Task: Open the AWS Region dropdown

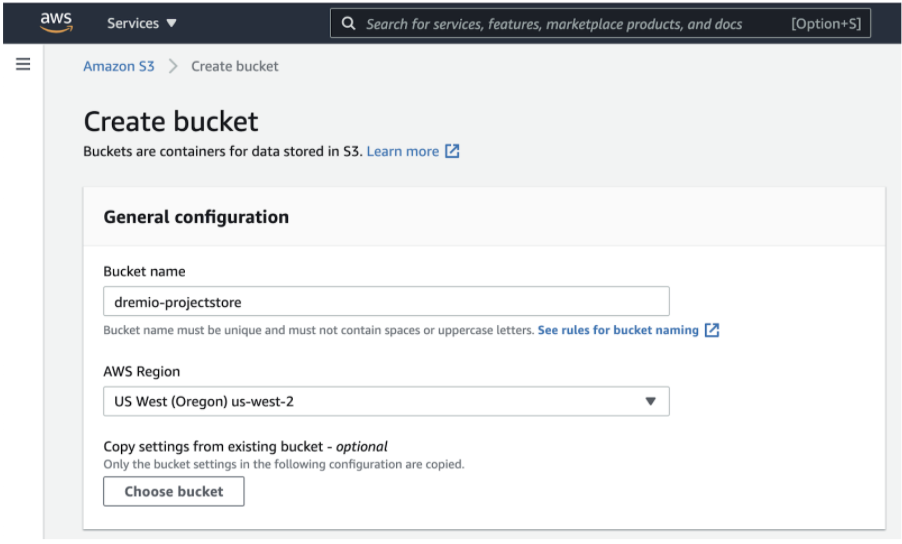Action: tap(386, 401)
